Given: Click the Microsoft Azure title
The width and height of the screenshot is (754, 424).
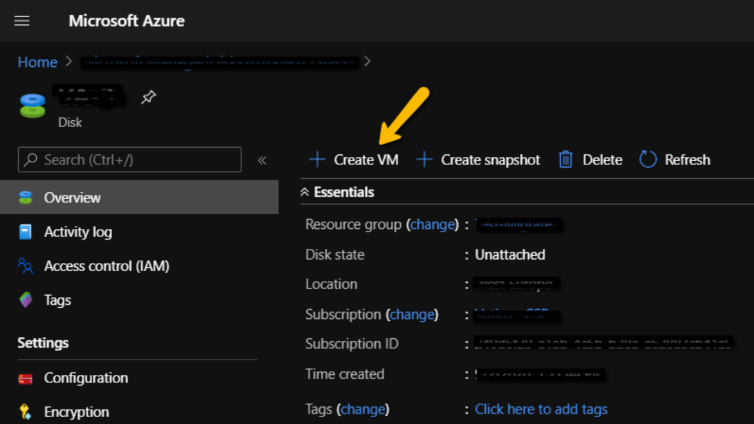Looking at the screenshot, I should coord(126,21).
